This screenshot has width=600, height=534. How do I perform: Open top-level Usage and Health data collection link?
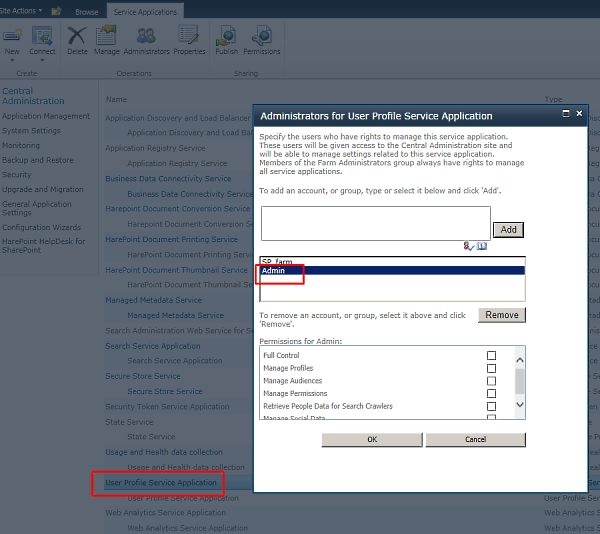(164, 452)
